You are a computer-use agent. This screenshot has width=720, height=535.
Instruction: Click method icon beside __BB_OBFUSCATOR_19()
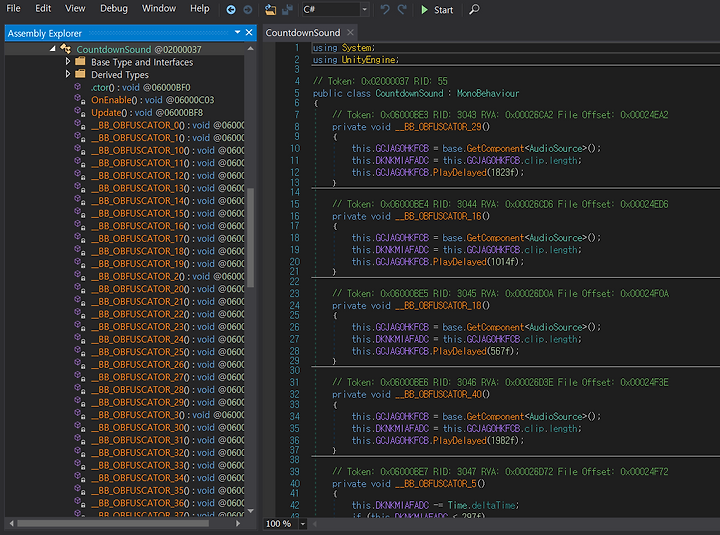79,263
